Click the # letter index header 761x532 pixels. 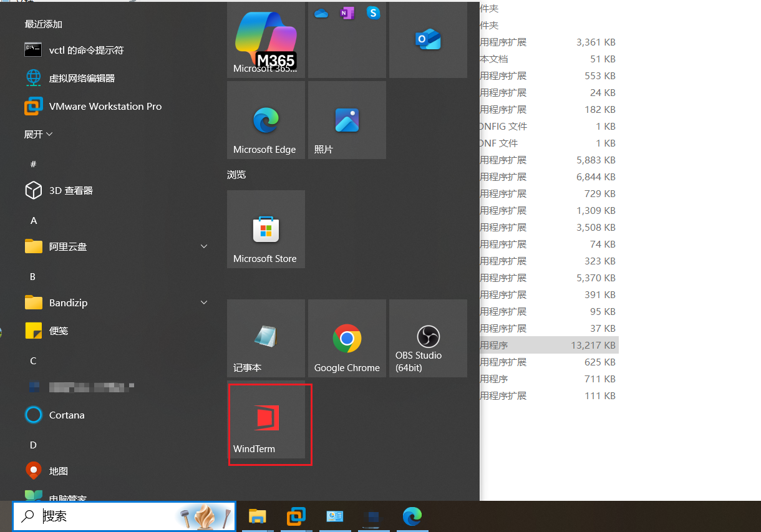(x=33, y=163)
